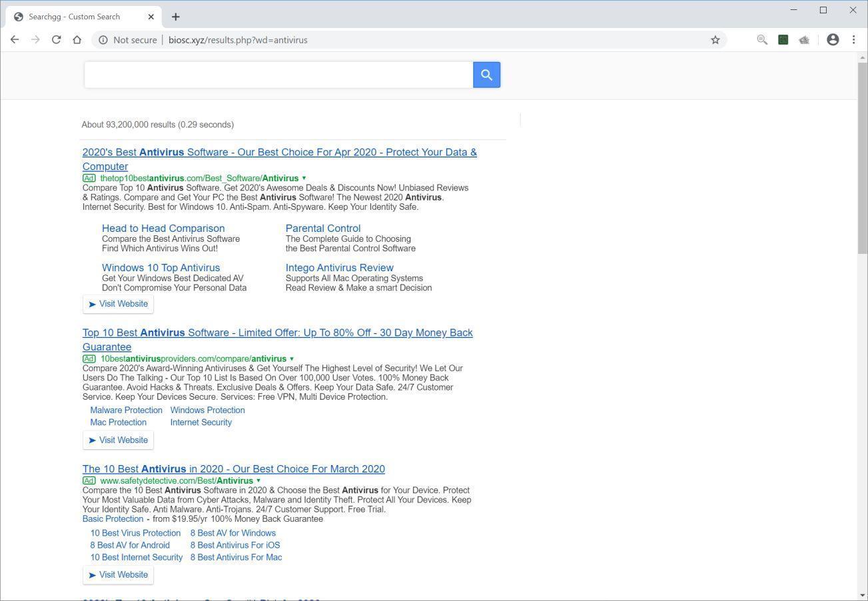Click the scrollbar up arrow
The height and width of the screenshot is (601, 868).
tap(863, 58)
